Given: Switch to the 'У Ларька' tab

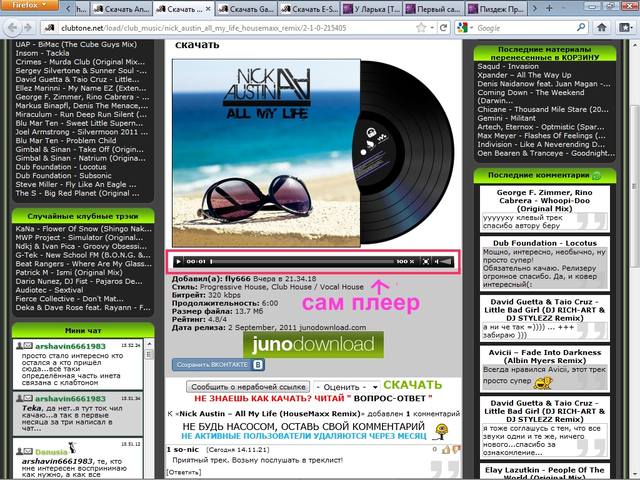Looking at the screenshot, I should pos(371,9).
